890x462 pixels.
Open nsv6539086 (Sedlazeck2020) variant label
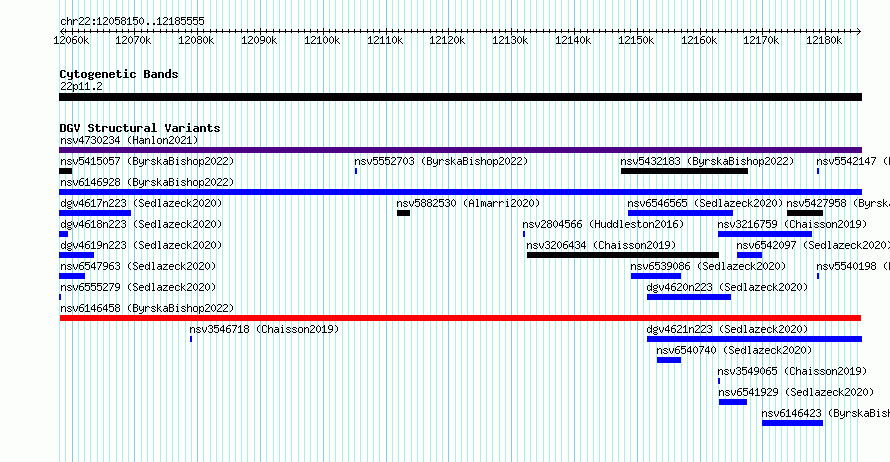pyautogui.click(x=708, y=266)
